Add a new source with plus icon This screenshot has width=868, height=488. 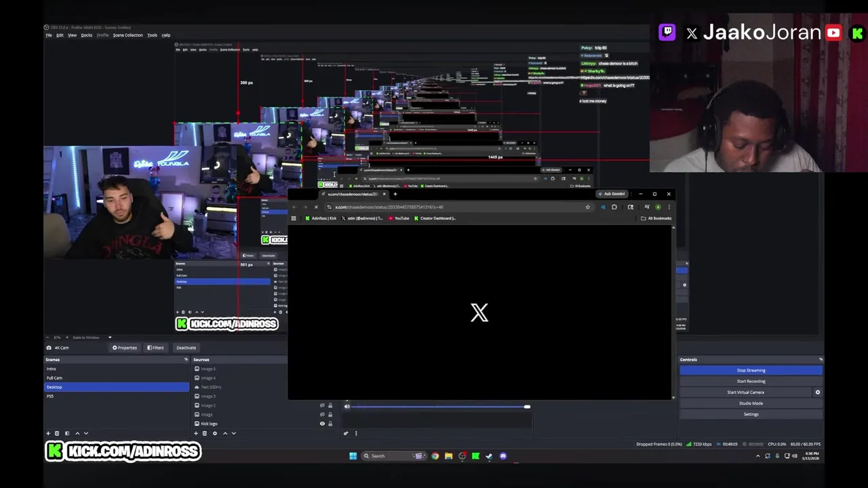click(196, 433)
